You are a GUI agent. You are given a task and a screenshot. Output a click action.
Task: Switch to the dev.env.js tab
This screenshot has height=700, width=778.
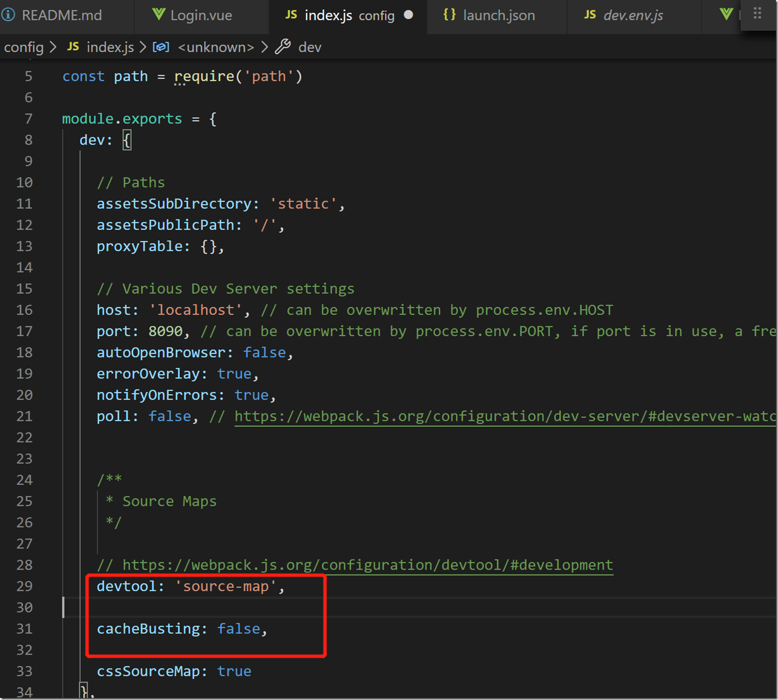pyautogui.click(x=633, y=16)
